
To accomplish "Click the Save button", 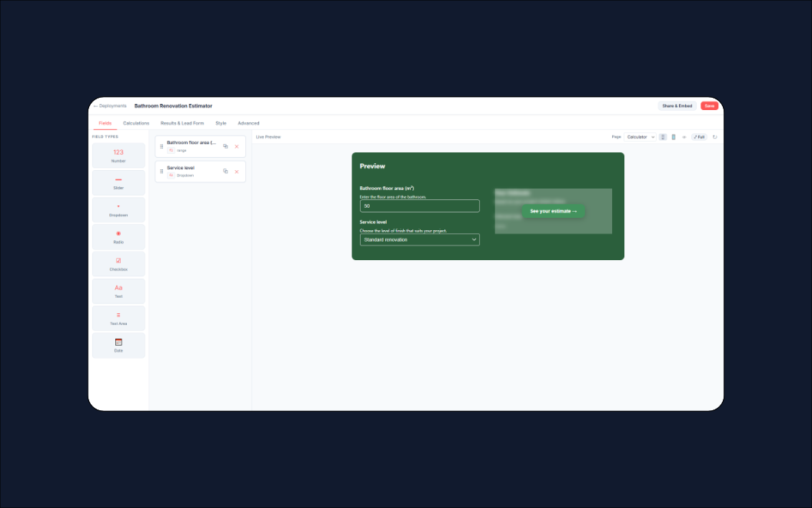I will pos(710,105).
